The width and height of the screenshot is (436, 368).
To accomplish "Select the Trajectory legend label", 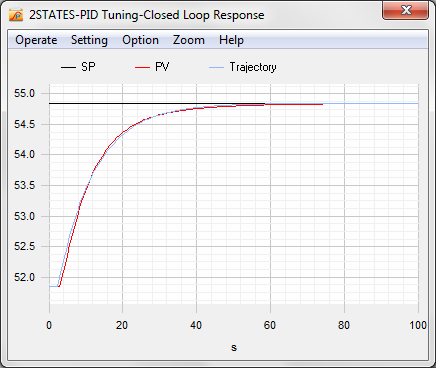I will [x=253, y=67].
